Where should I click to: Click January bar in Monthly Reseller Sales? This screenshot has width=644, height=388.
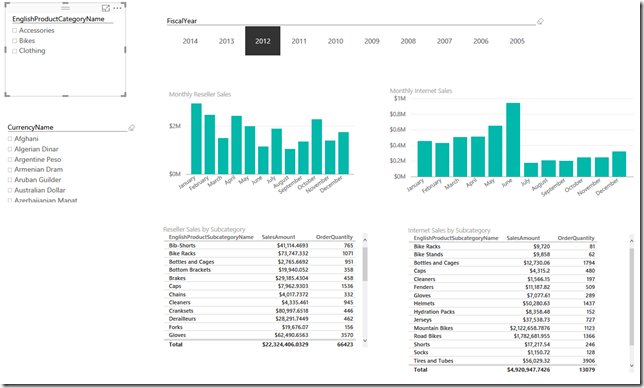196,139
